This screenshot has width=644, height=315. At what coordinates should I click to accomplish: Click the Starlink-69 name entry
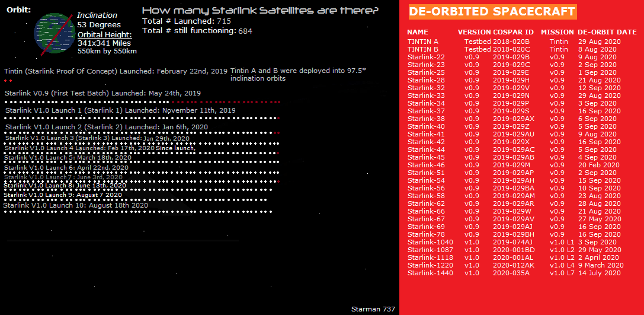pyautogui.click(x=426, y=227)
